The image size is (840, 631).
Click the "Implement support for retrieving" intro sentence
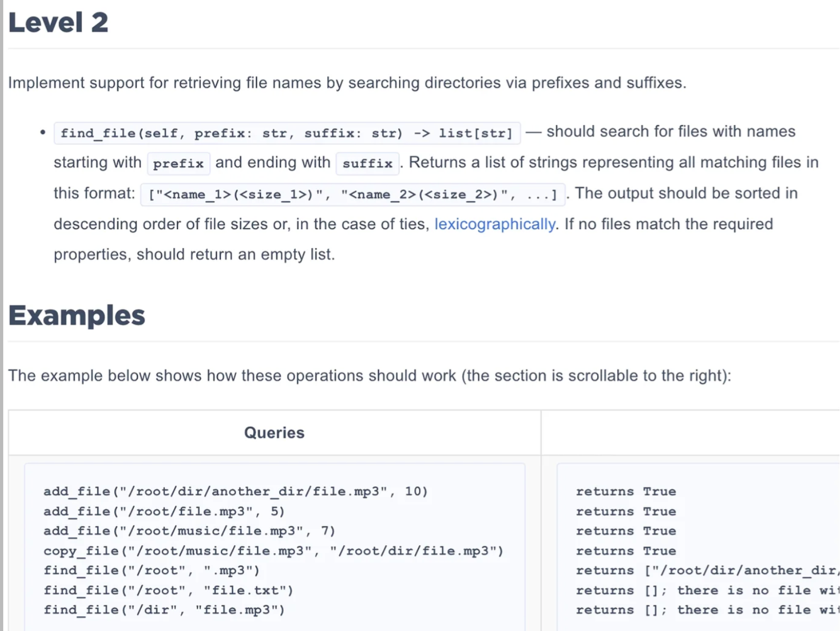pos(347,83)
